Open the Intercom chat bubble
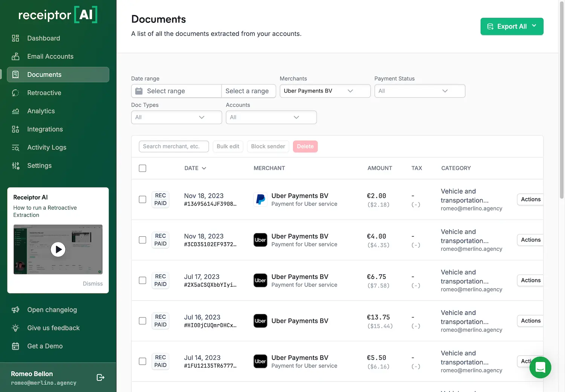This screenshot has width=565, height=392. tap(540, 367)
